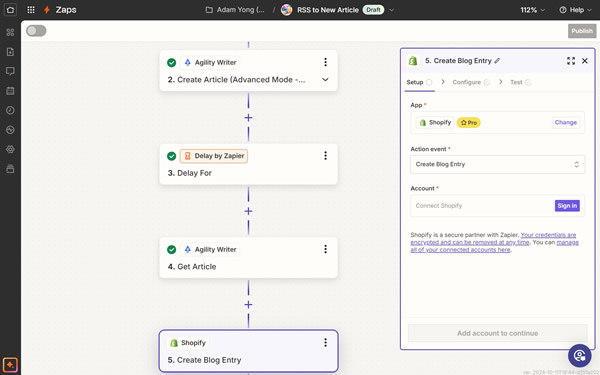Viewport: 600px width, 375px height.
Task: Open the AI copilot sparkle icon
Action: 10,365
